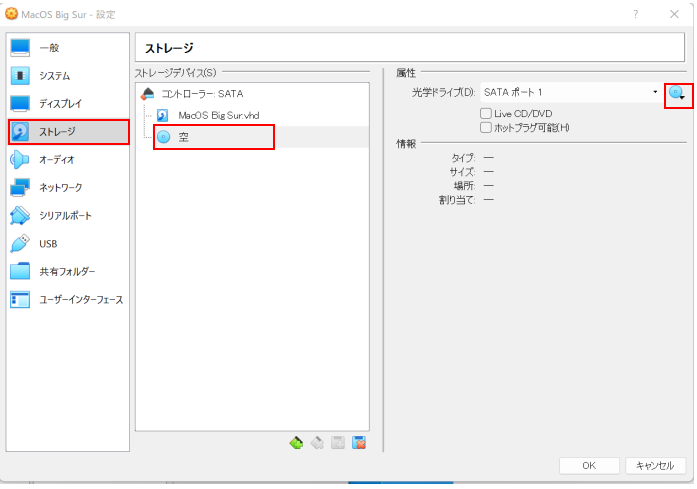Click the ユーザーインターフェース window icon

point(20,300)
